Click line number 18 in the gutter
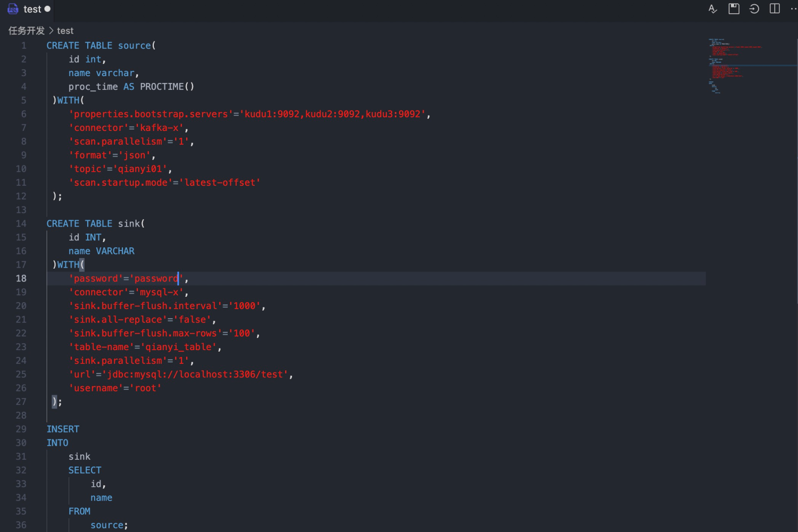798x532 pixels. coord(21,278)
